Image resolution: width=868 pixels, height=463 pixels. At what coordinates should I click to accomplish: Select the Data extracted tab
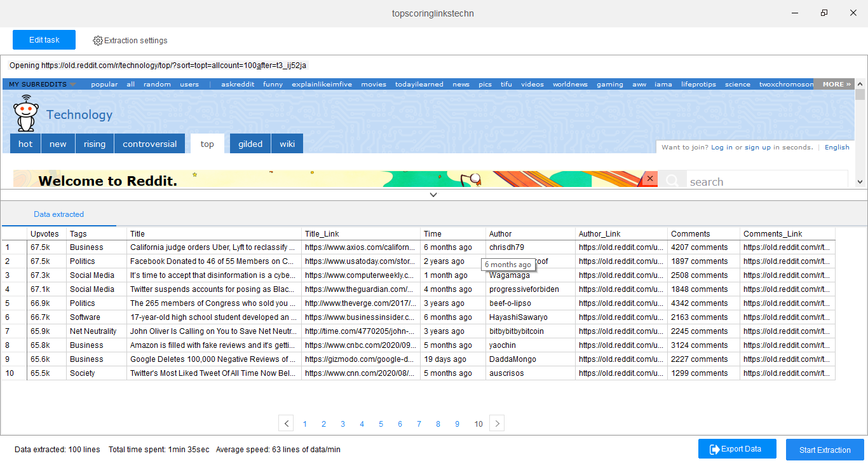click(58, 214)
